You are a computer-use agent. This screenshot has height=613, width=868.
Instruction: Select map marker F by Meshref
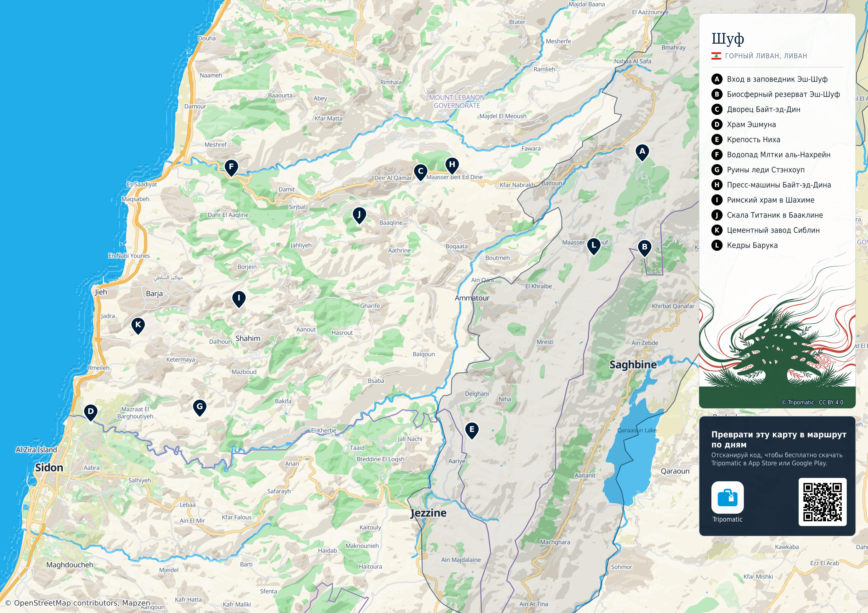point(231,168)
